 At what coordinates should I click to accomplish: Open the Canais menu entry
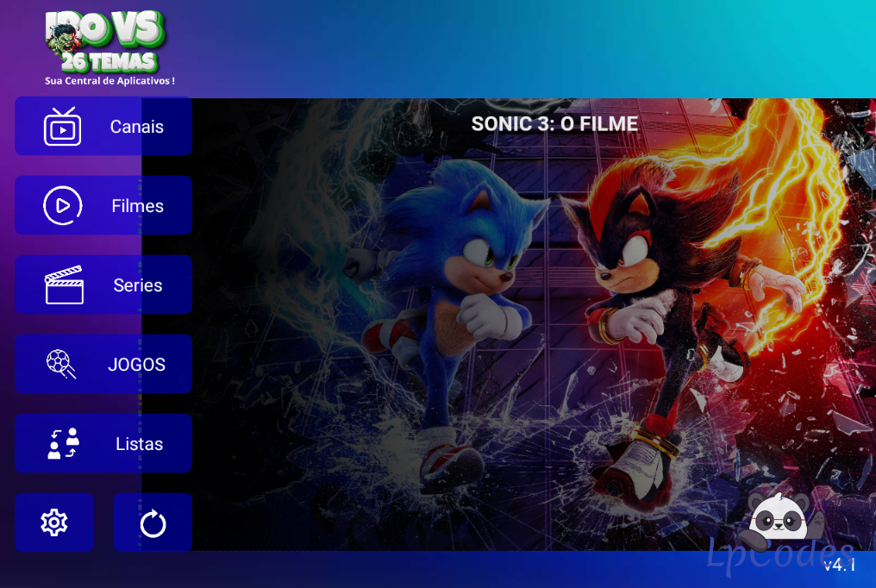[103, 126]
